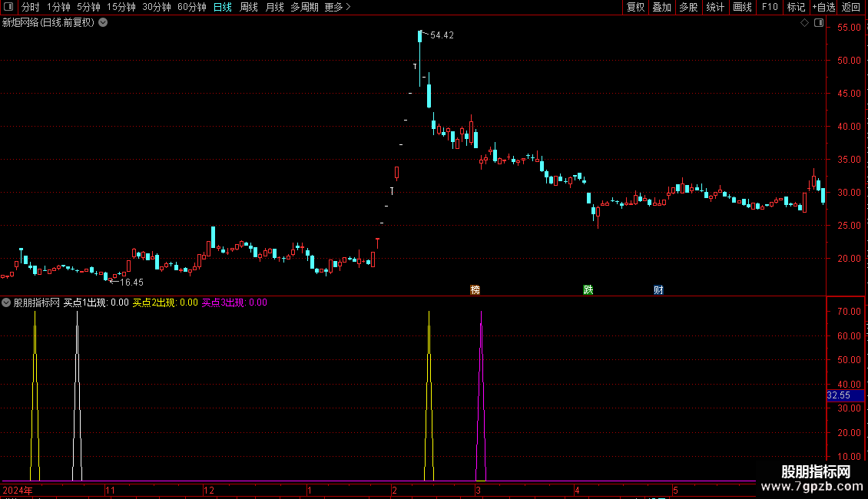Screen dimensions: 868x499
Task: Open the 统计 statistics tool
Action: pyautogui.click(x=715, y=7)
